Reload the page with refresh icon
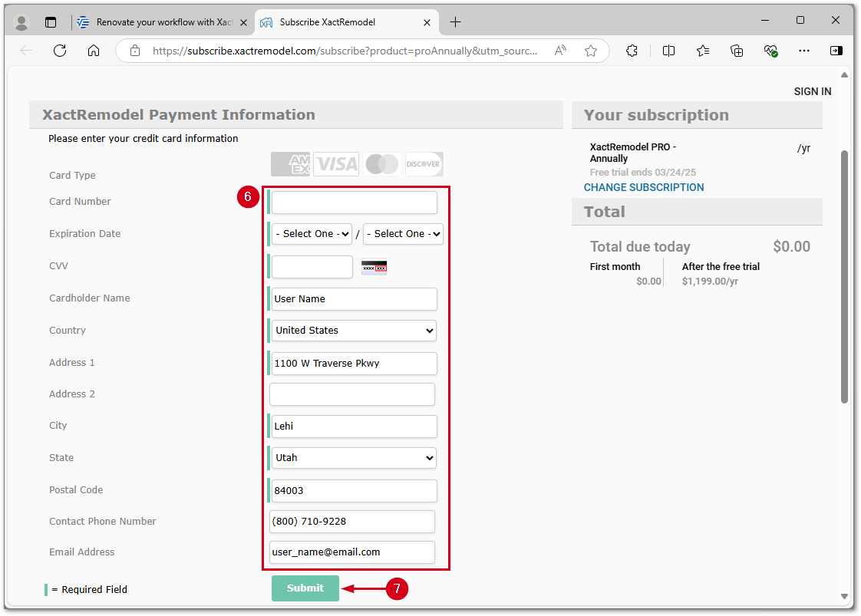The image size is (861, 616). point(60,51)
